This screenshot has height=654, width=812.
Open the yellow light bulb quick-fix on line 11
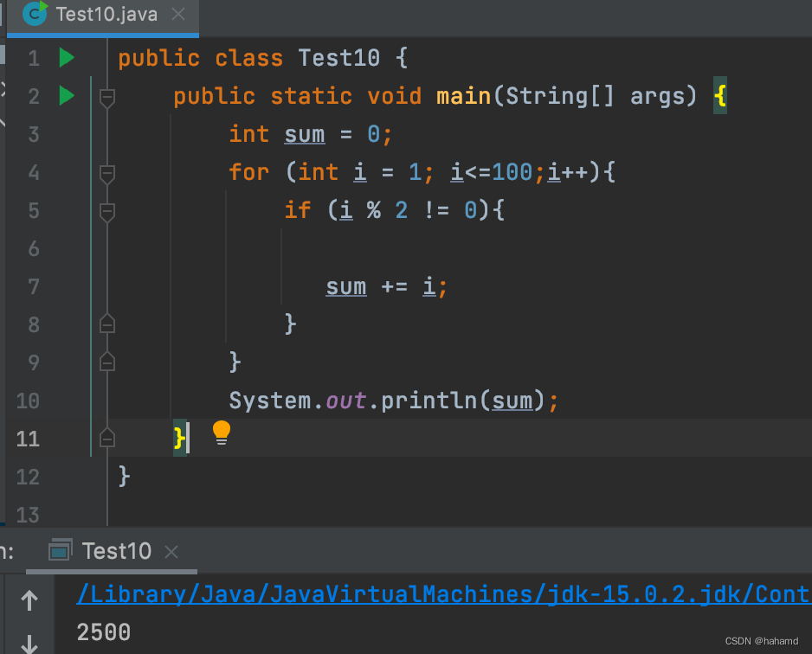pos(221,433)
